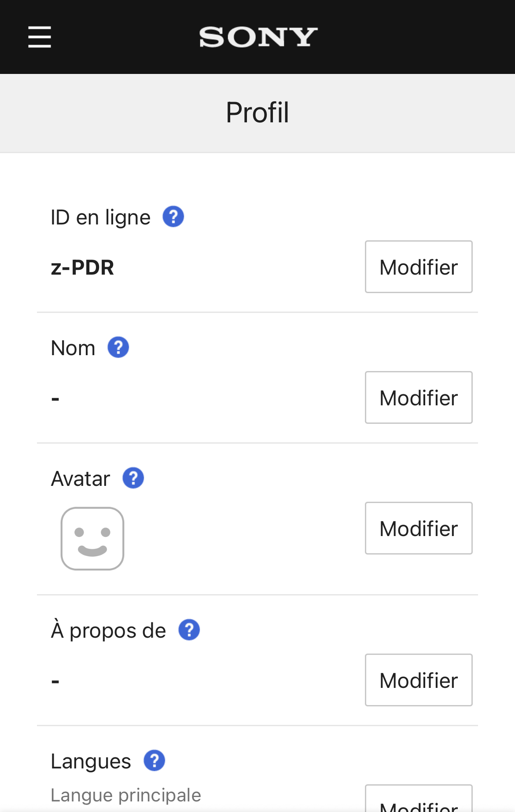Screen dimensions: 515x812
Task: Select the online ID text z-PDR
Action: click(83, 268)
